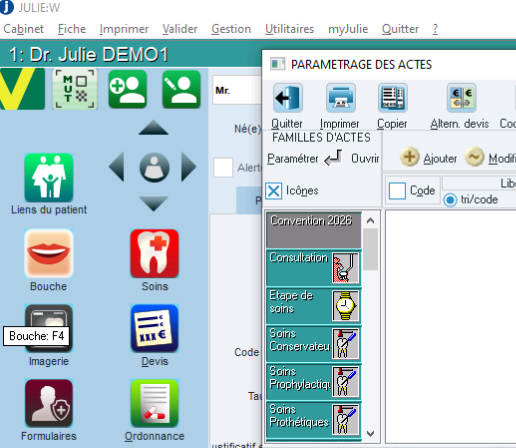
Task: Open the Gestion menu
Action: (x=231, y=29)
